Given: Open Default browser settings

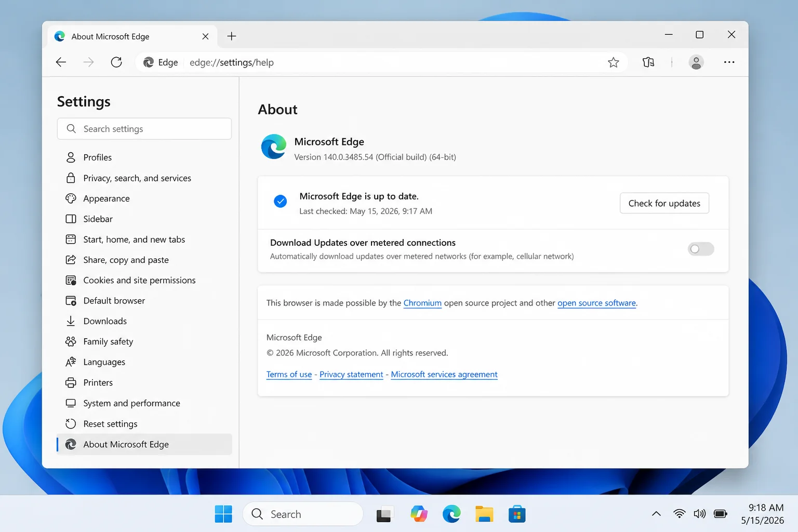Looking at the screenshot, I should coord(144,301).
